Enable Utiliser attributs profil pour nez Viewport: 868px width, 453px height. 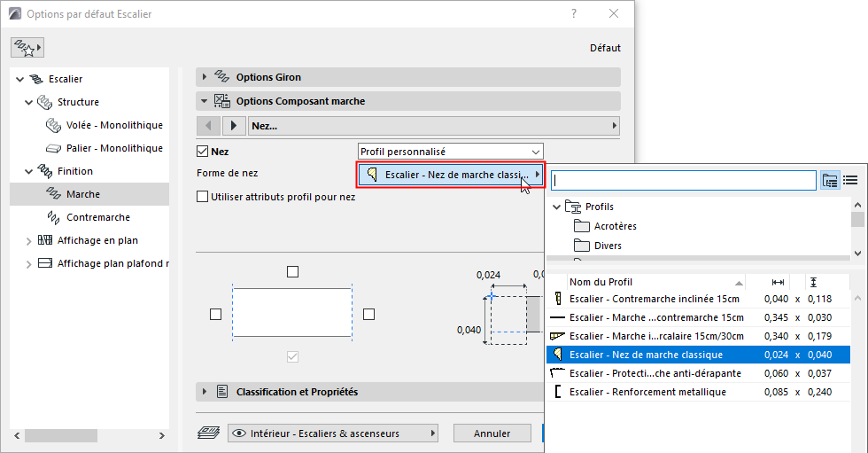click(x=203, y=197)
